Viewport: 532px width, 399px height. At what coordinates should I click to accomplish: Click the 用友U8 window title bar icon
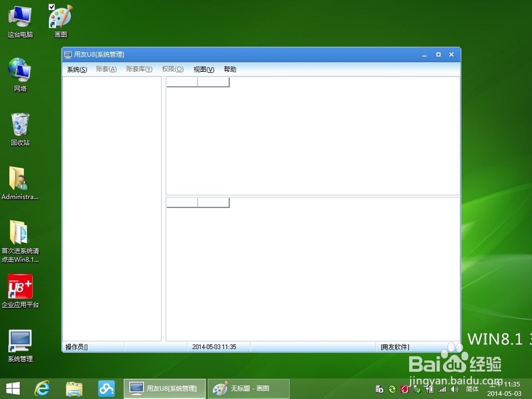point(68,55)
